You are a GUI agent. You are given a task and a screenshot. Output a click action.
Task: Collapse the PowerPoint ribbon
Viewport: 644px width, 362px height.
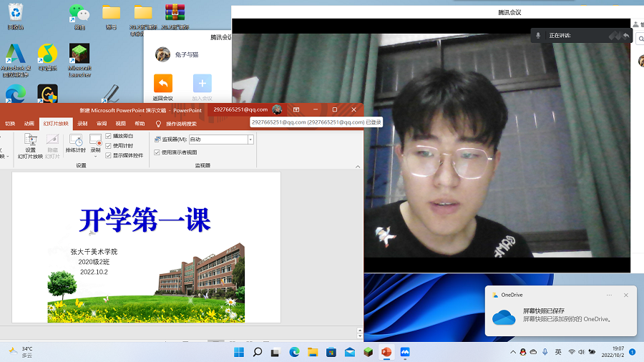[x=358, y=167]
